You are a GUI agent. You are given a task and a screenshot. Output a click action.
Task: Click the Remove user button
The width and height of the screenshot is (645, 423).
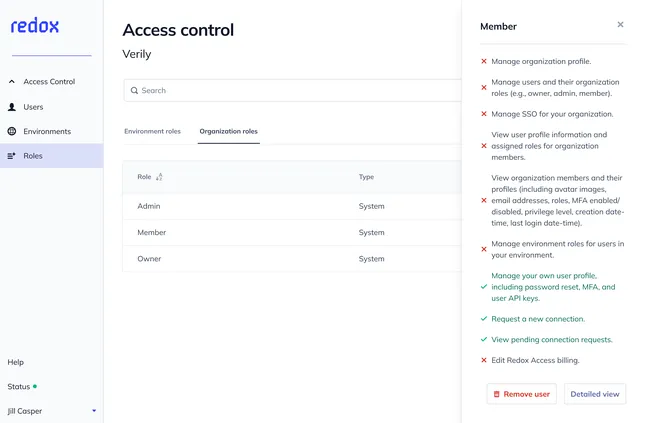tap(522, 394)
